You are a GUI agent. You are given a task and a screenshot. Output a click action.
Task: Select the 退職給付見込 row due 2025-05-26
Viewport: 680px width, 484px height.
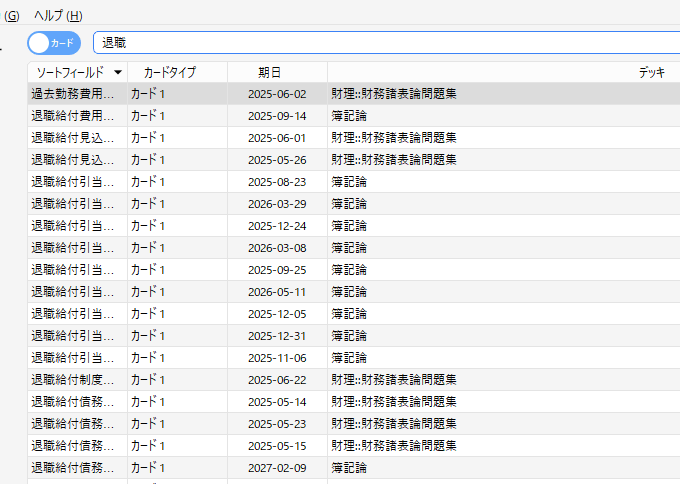click(72, 160)
